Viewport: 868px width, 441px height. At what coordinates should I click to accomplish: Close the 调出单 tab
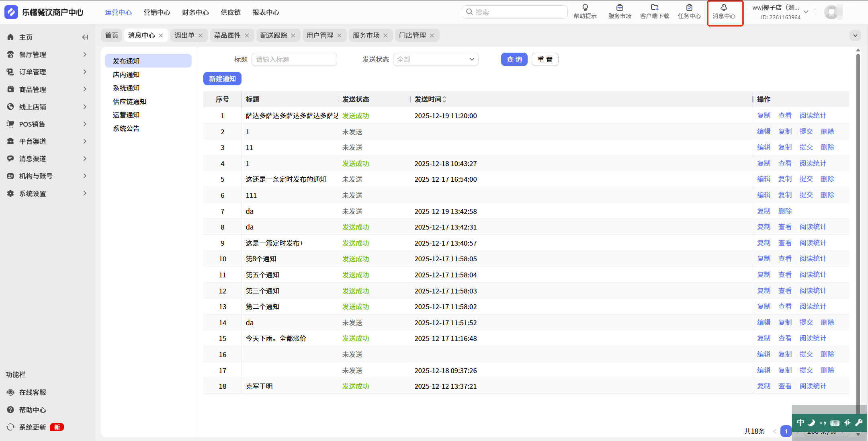pyautogui.click(x=201, y=35)
